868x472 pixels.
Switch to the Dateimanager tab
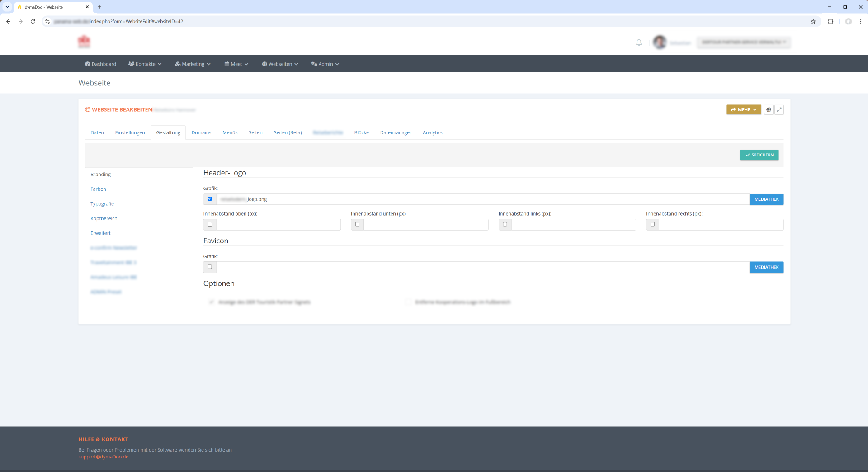click(396, 132)
